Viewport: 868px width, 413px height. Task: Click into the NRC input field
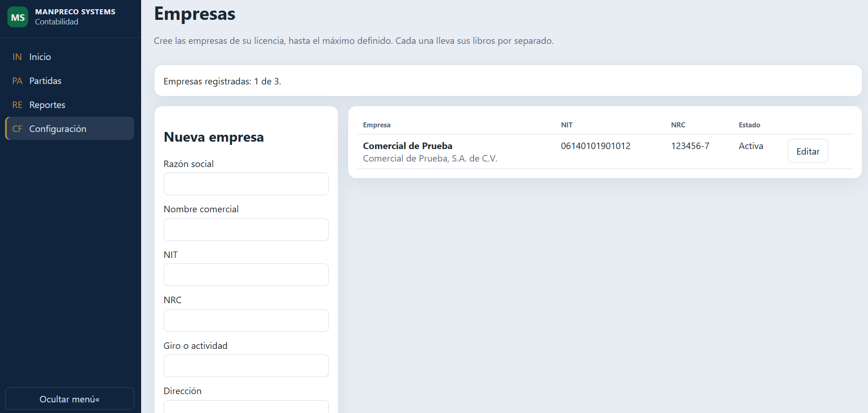pyautogui.click(x=246, y=320)
